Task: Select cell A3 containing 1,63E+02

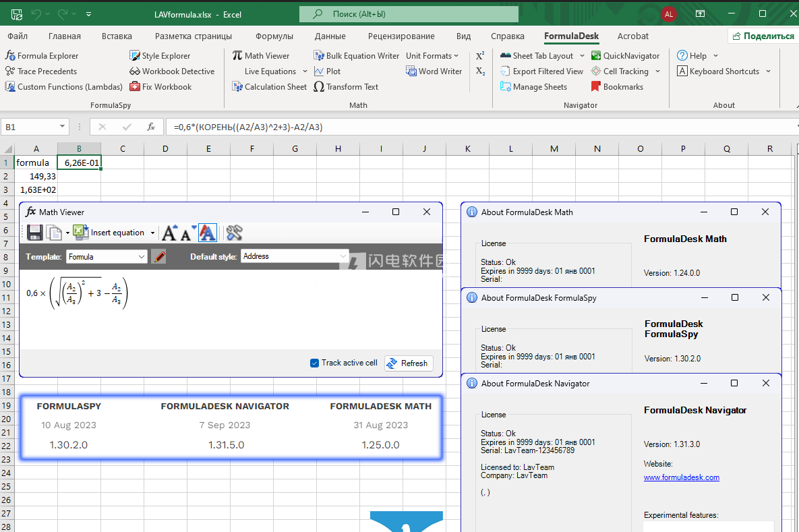Action: (36, 189)
